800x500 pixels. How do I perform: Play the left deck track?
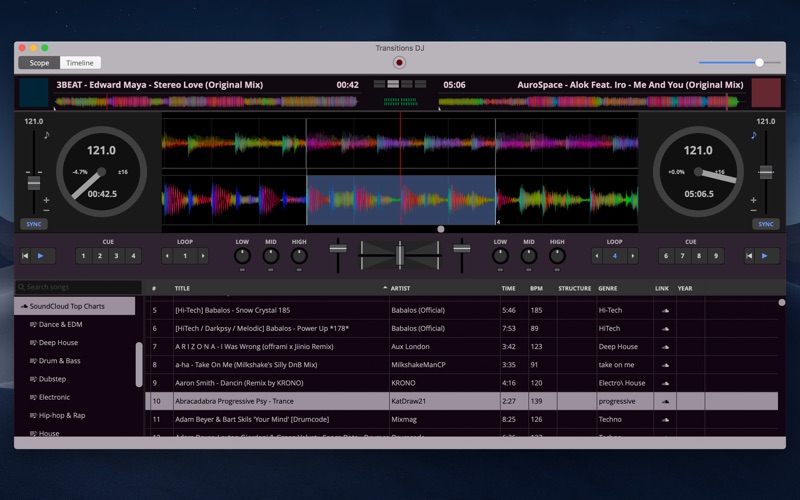point(40,256)
